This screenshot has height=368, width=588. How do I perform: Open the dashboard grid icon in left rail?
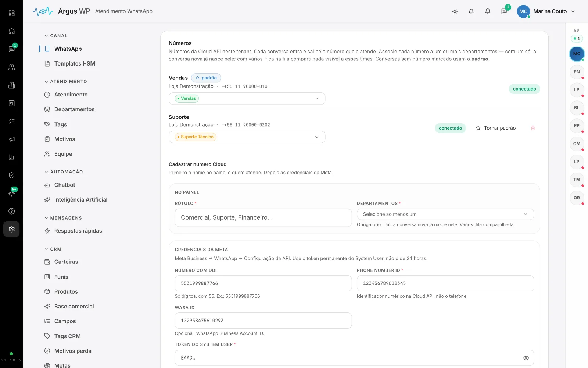pyautogui.click(x=11, y=13)
